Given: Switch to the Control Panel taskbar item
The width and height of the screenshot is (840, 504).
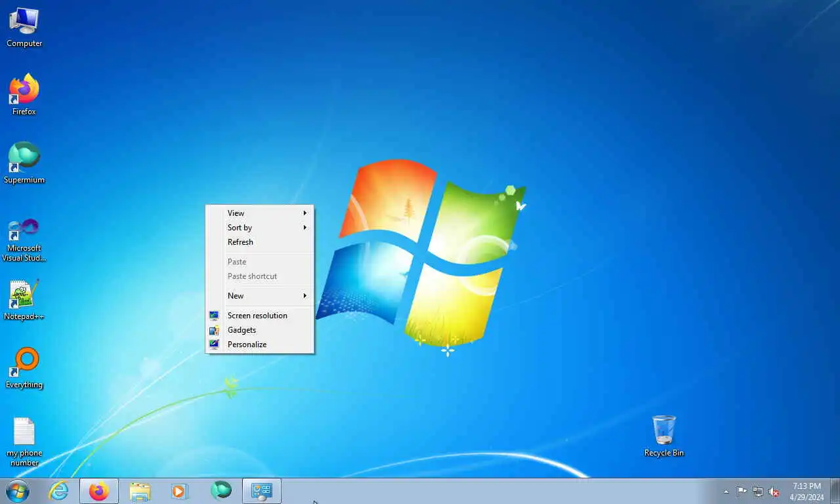Looking at the screenshot, I should [262, 491].
